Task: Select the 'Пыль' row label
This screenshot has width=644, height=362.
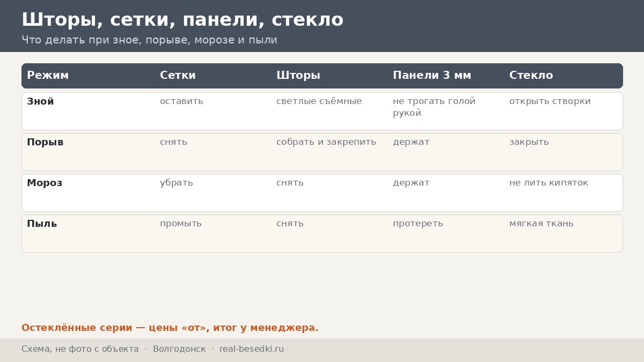Action: 42,224
